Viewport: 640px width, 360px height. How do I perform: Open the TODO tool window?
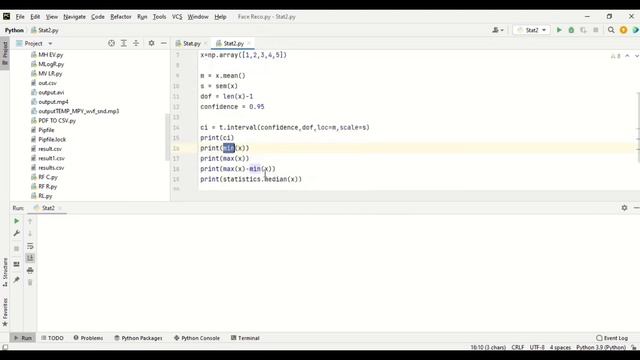pos(52,338)
